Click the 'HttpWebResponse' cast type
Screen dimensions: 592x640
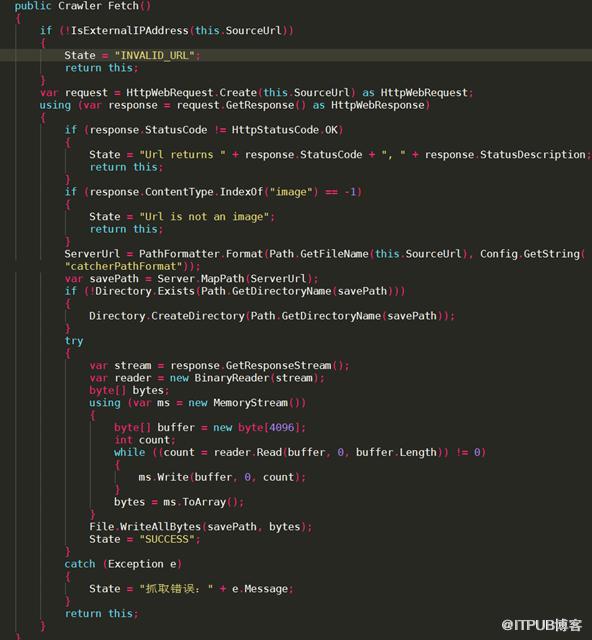click(x=378, y=105)
